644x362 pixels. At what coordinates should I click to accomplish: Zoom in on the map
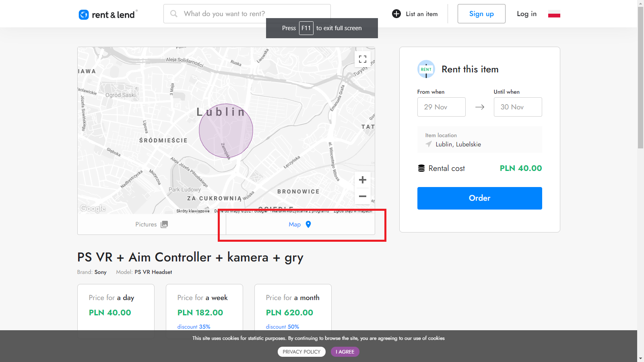363,180
